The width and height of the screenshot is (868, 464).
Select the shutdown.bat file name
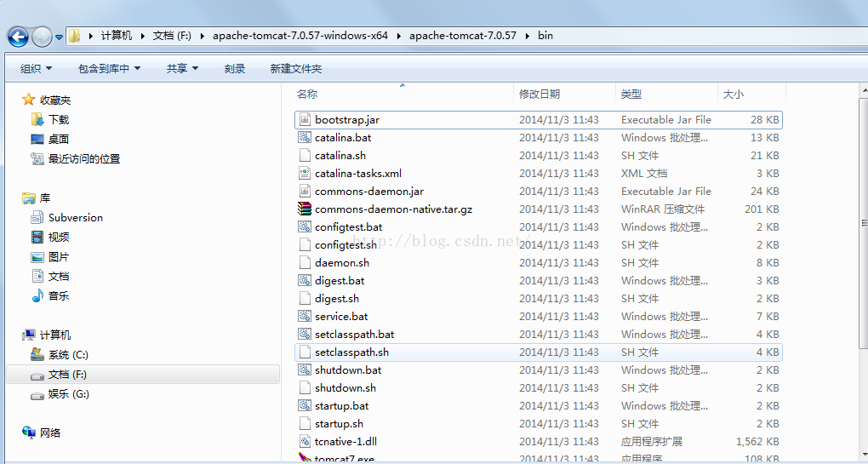tap(348, 369)
